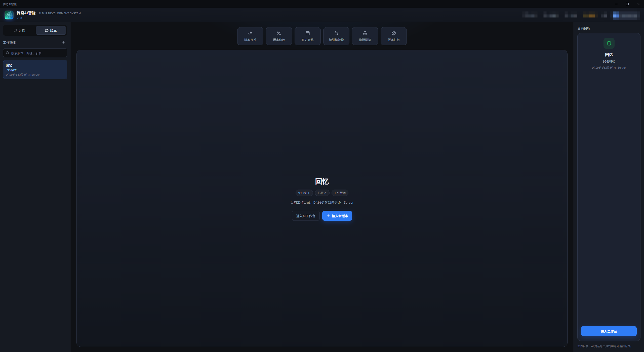Click the 进入工作台 button in right panel

[x=609, y=331]
